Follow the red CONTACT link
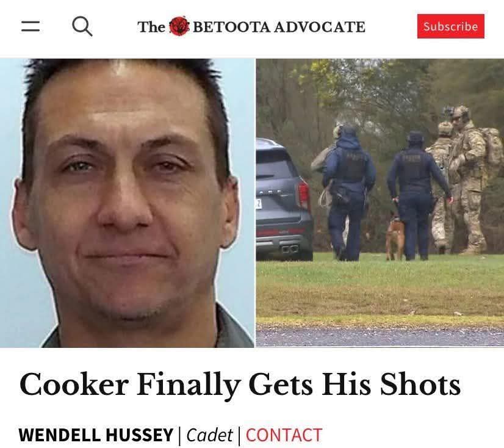504x448 pixels. [x=284, y=435]
